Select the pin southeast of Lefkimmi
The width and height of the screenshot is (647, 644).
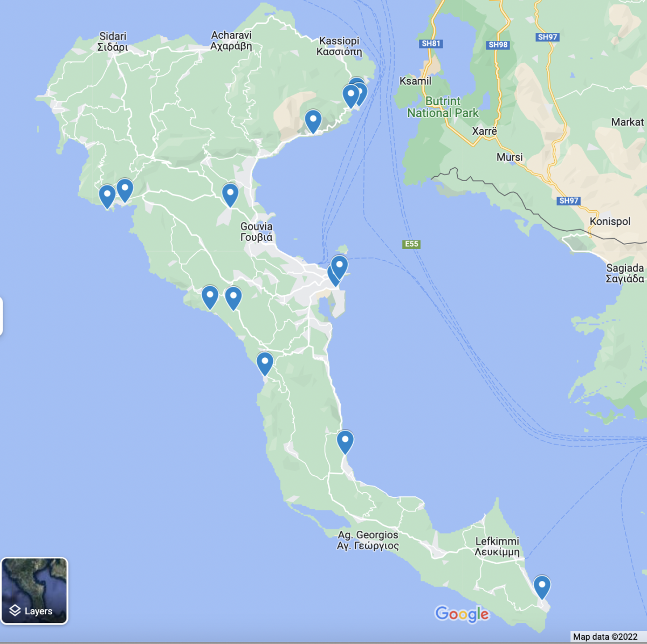[542, 587]
